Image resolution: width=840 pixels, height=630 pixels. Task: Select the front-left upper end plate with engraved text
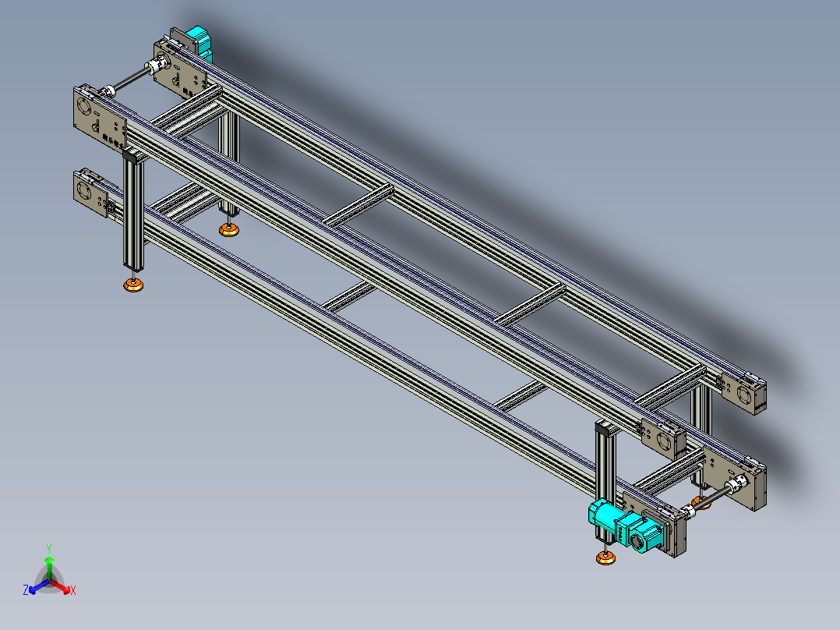pos(100,119)
